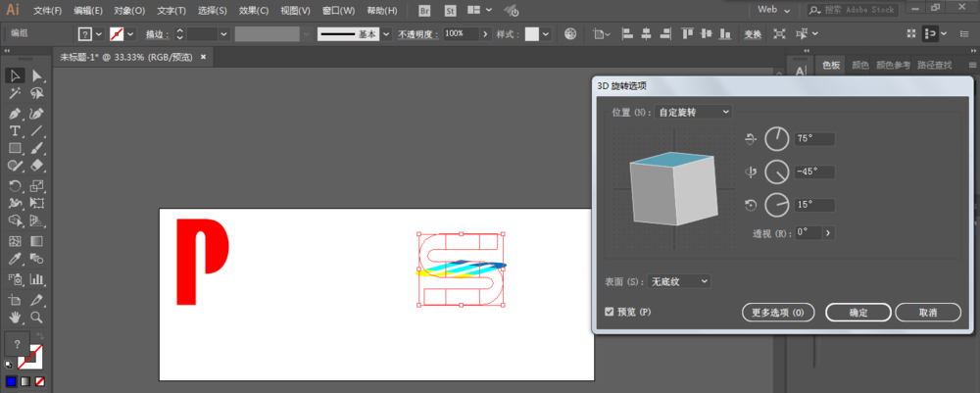Reset default fill and stroke
Viewport: 980px width, 393px height.
coord(9,365)
